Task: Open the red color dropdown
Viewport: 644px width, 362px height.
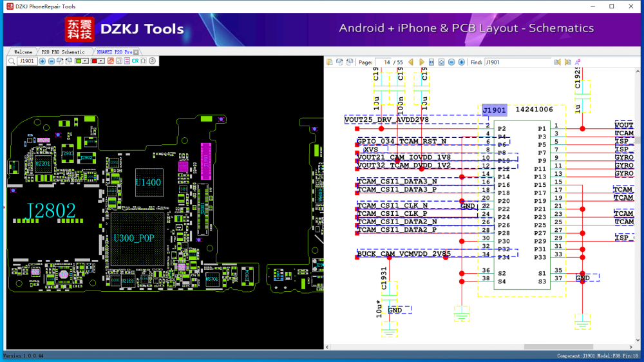Action: [101, 61]
